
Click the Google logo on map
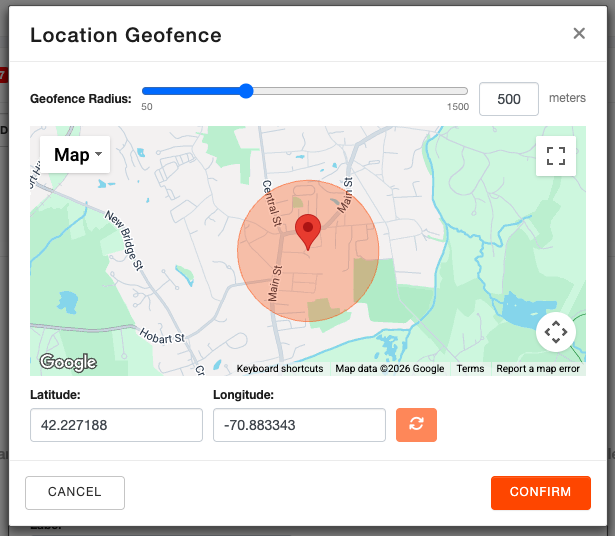[68, 362]
